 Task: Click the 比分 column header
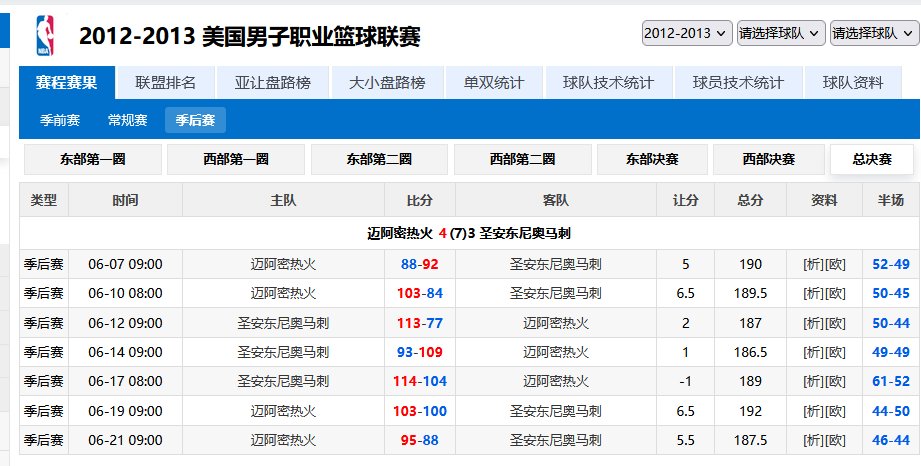[419, 200]
